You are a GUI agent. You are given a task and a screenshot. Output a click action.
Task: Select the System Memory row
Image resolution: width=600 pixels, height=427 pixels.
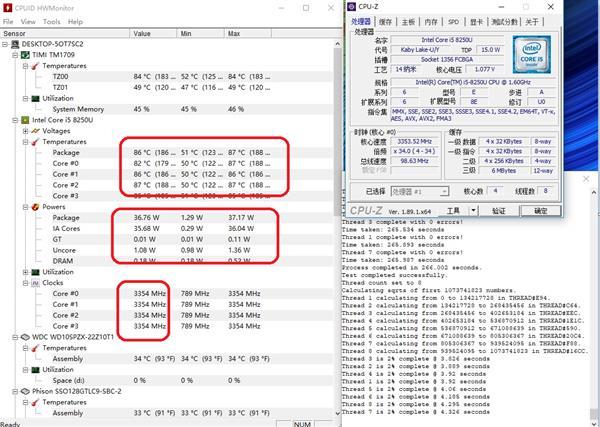click(166, 109)
